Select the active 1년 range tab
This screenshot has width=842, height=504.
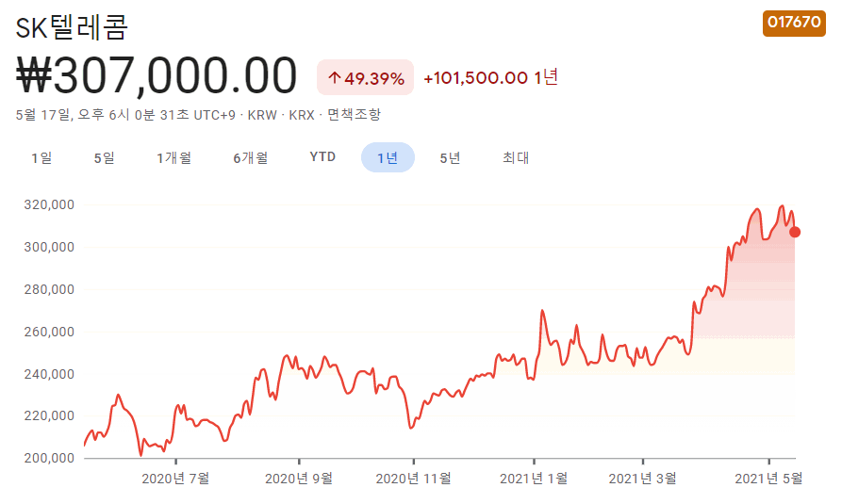(x=388, y=158)
